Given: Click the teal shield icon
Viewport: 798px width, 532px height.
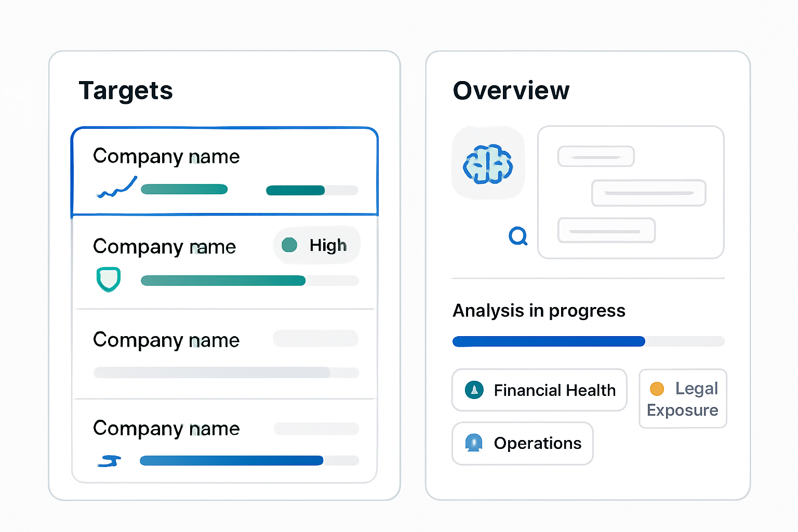Looking at the screenshot, I should pyautogui.click(x=109, y=280).
